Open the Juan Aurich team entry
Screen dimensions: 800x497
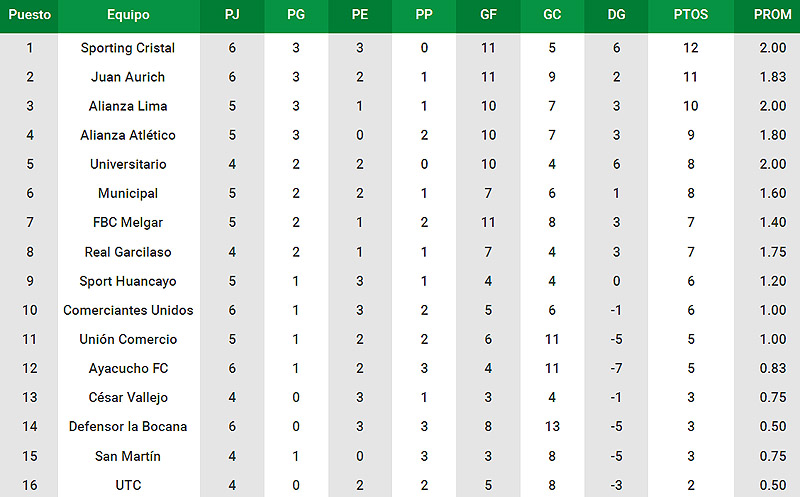tap(128, 77)
